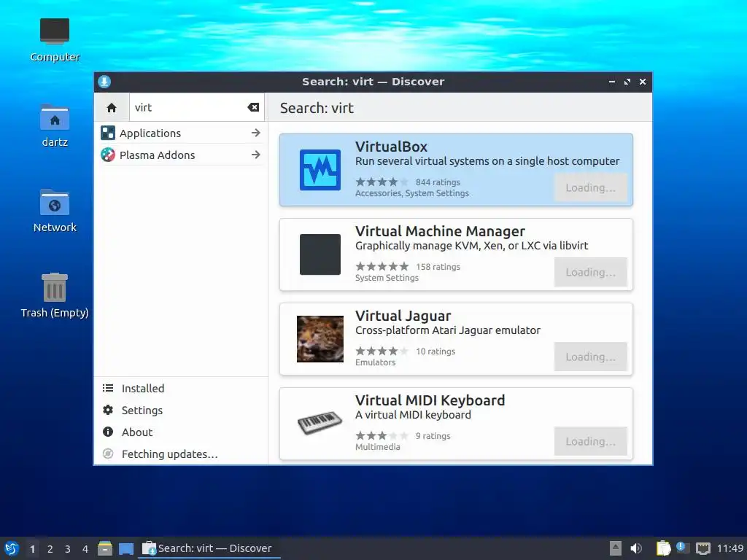
Task: Click 'Accessories, System Settings' category text
Action: (412, 193)
